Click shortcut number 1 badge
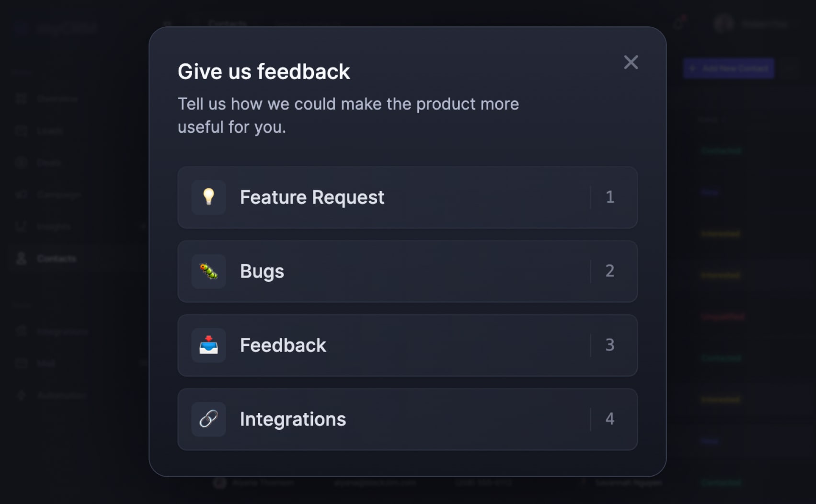This screenshot has width=816, height=504. tap(610, 197)
